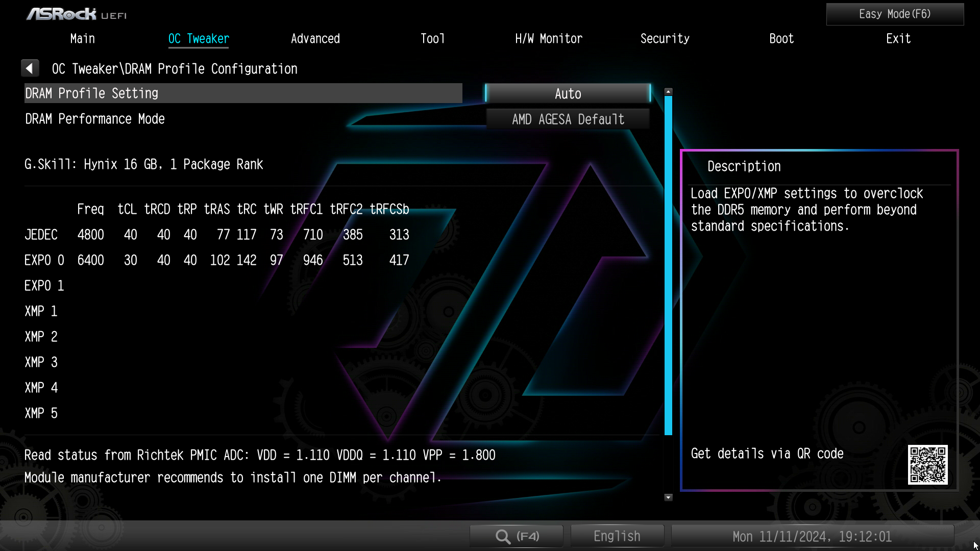Switch to the Boot tab
The height and width of the screenshot is (551, 980).
tap(781, 39)
